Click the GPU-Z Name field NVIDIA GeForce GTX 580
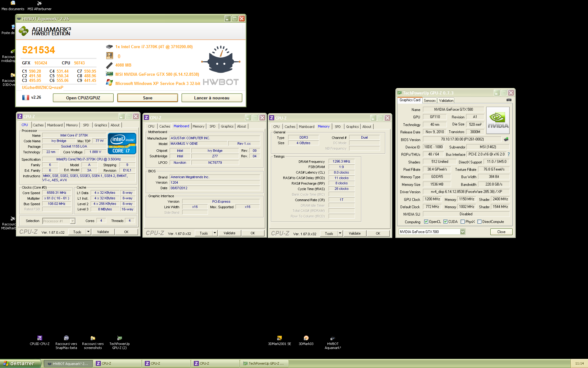The height and width of the screenshot is (368, 588). 454,109
